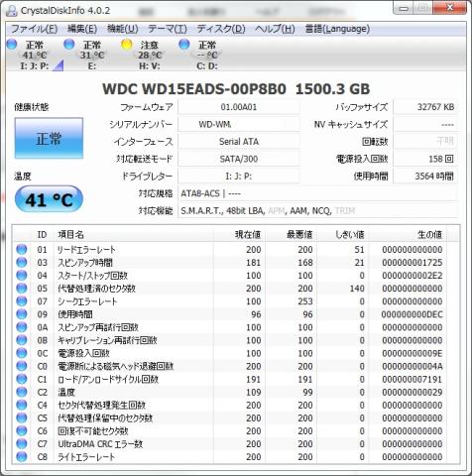Image resolution: width=472 pixels, height=476 pixels.
Task: Click the S.M.A.R.T. supported features field
Action: 318,210
